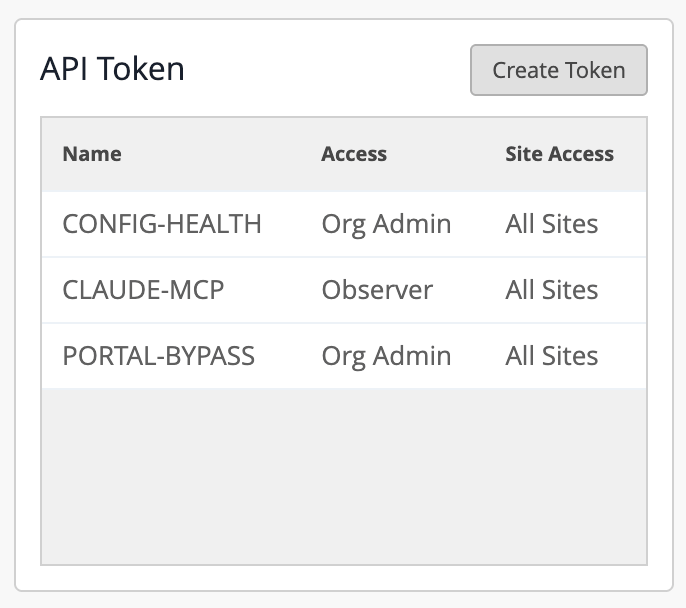This screenshot has height=608, width=686.
Task: Click the Create Token button
Action: pos(558,70)
